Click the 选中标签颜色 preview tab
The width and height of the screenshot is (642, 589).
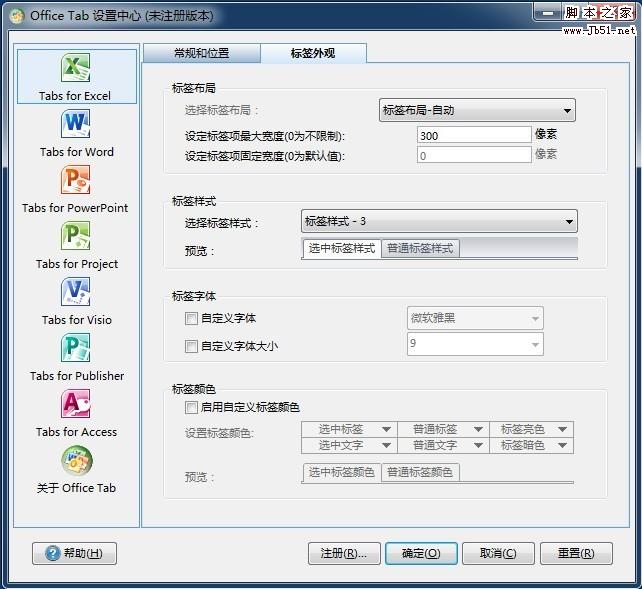342,473
